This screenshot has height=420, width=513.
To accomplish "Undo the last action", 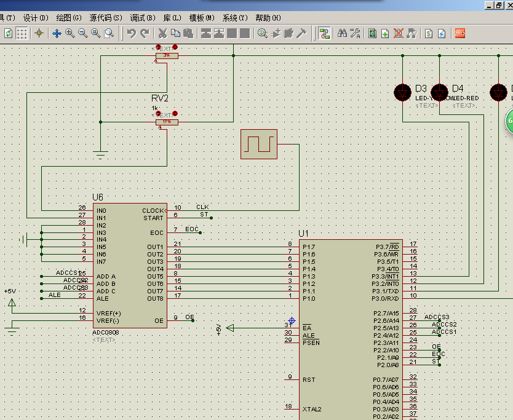I will [x=132, y=33].
